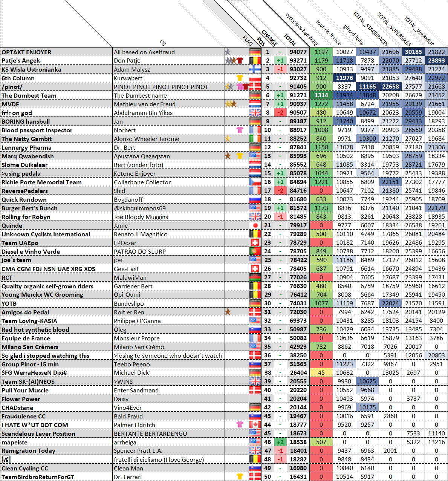Click the Swiss flag in Team UAEpo row
This screenshot has height=481, width=448.
[x=255, y=243]
